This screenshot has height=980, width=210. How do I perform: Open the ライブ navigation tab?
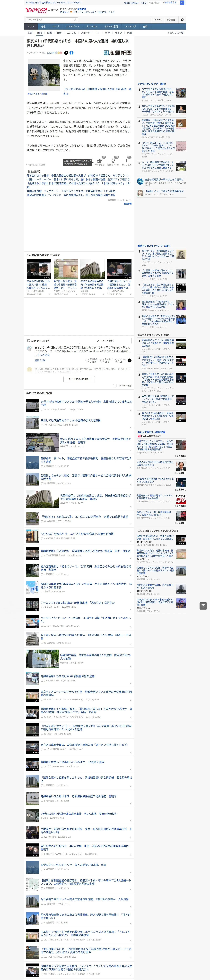(x=56, y=27)
